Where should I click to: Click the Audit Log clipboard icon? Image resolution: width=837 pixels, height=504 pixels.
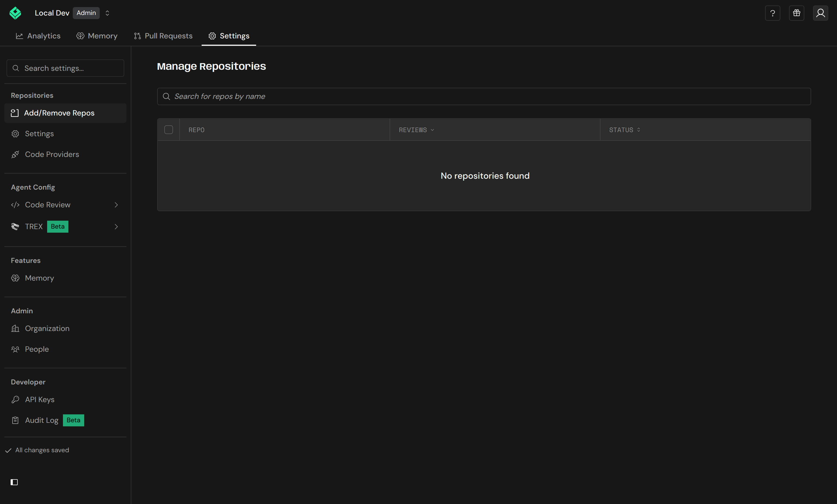coord(15,420)
